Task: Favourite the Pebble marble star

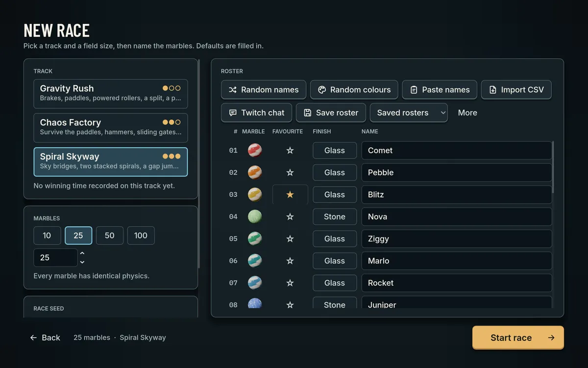Action: click(290, 173)
